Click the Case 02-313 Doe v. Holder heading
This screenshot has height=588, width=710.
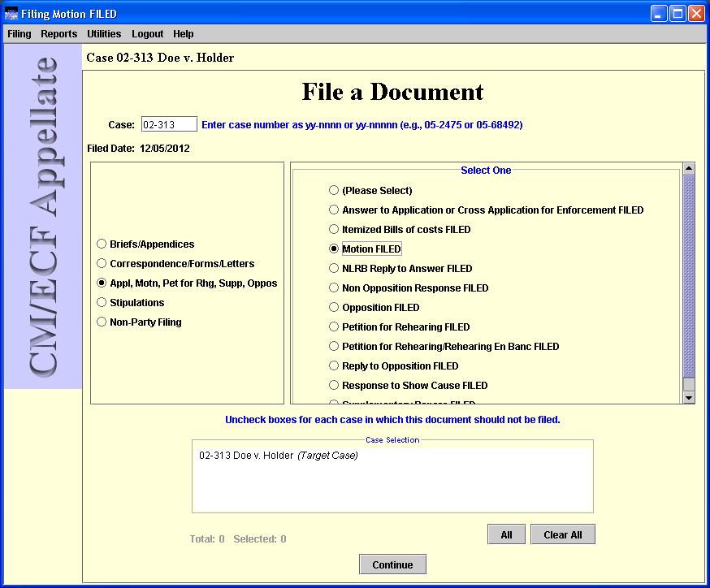point(160,58)
